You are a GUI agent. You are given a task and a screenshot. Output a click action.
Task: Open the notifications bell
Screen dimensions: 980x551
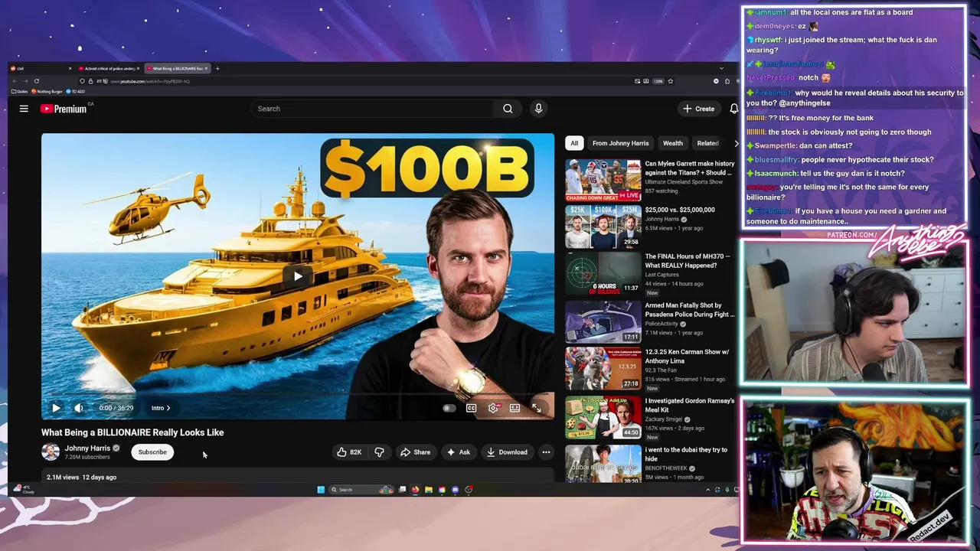pyautogui.click(x=733, y=109)
